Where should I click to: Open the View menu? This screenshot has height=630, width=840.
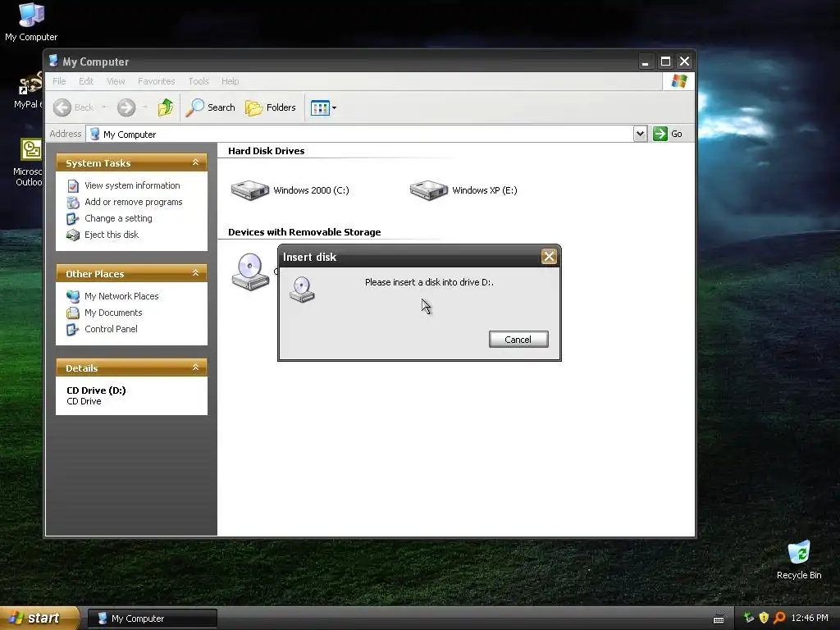116,81
